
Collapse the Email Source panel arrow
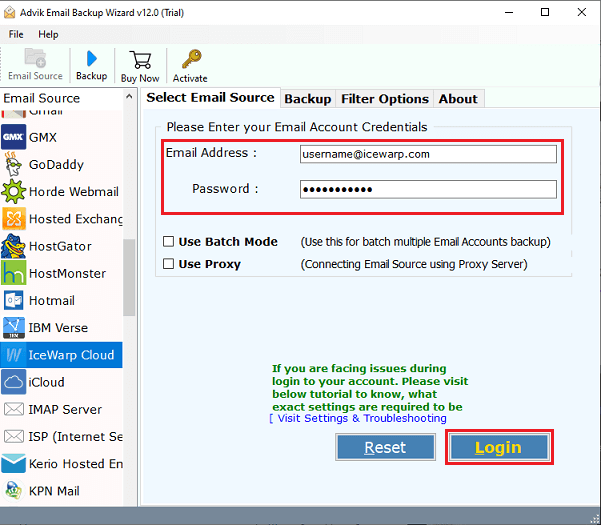pos(129,97)
